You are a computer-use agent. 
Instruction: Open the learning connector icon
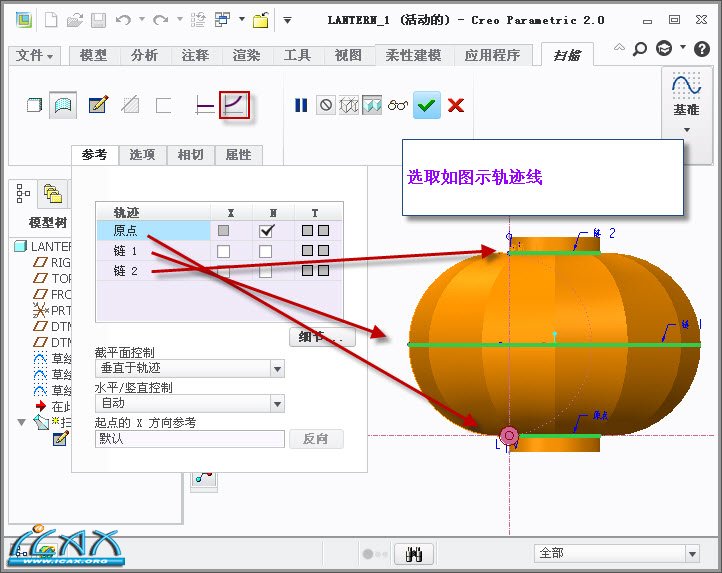click(x=664, y=48)
